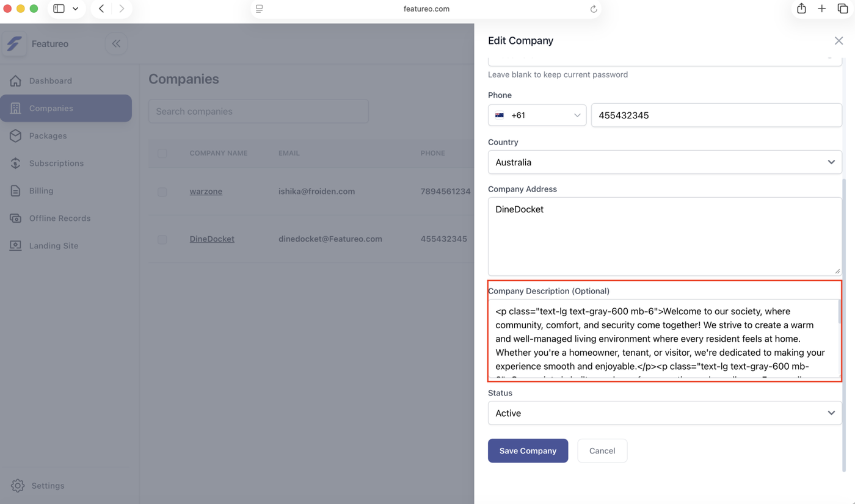Click the Save Company button
This screenshot has width=855, height=504.
[x=528, y=451]
